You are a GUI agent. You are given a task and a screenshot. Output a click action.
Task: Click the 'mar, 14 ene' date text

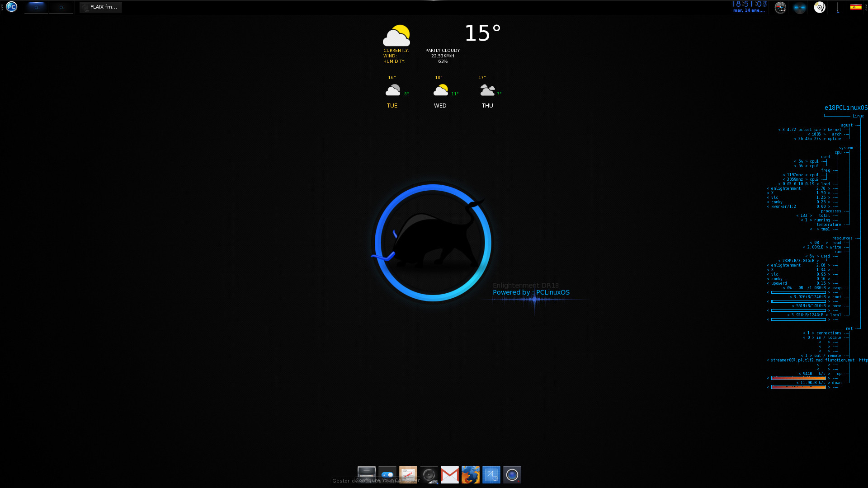click(x=749, y=10)
